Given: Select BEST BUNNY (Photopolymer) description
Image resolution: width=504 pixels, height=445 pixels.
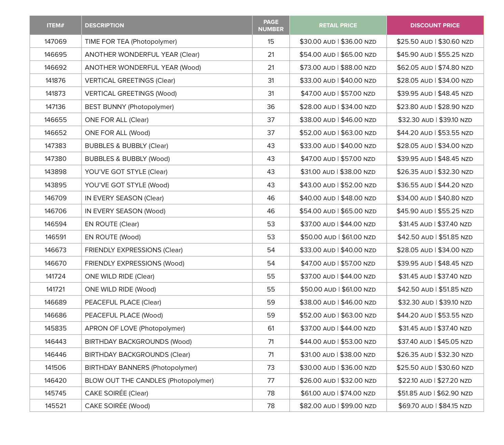Looking at the screenshot, I should (x=129, y=107).
